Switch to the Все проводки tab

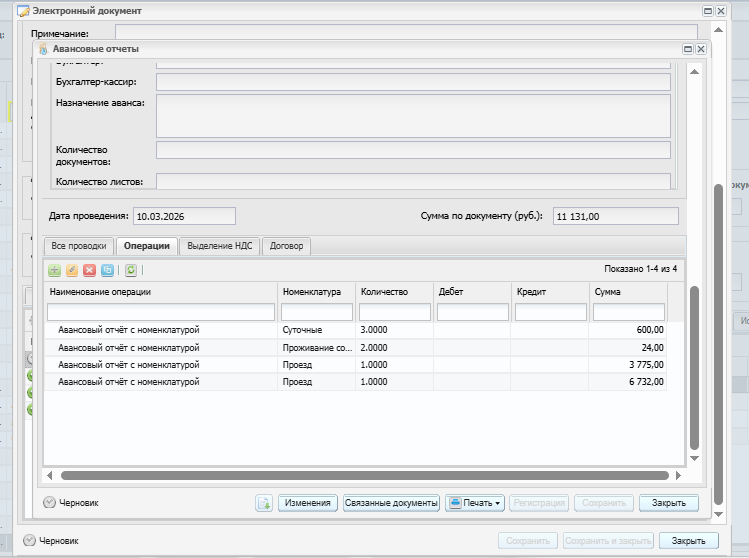pyautogui.click(x=79, y=246)
